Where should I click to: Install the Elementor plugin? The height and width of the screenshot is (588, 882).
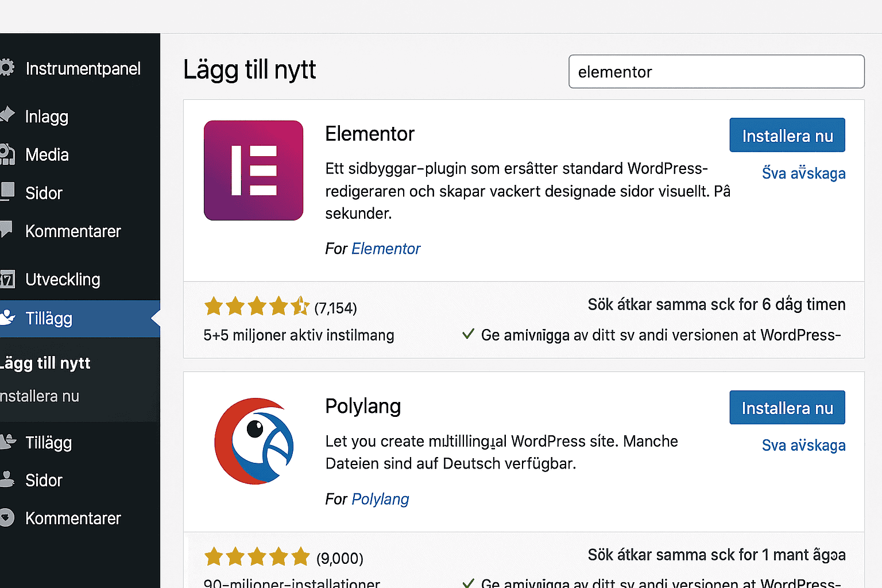pyautogui.click(x=787, y=136)
